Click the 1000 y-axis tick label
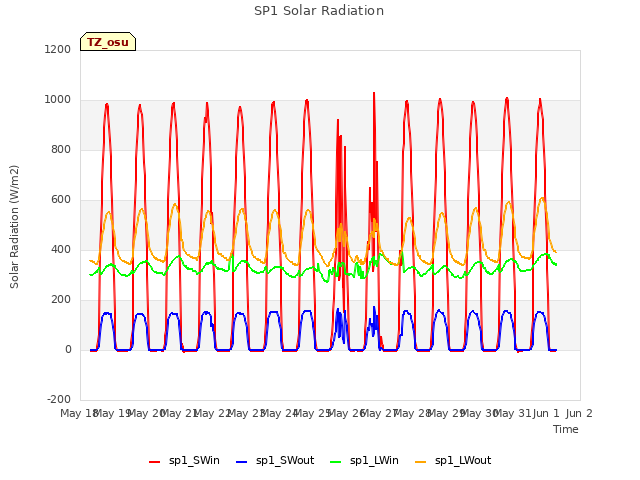640x480 pixels. click(x=58, y=100)
